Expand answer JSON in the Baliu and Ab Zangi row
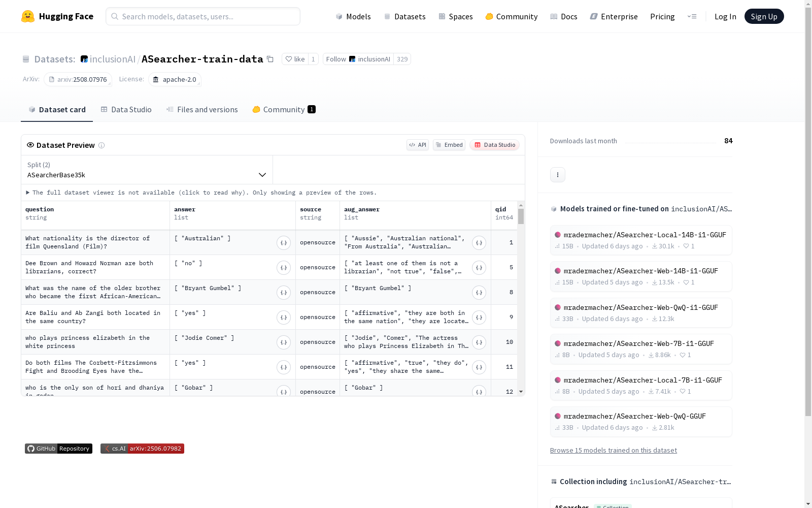This screenshot has width=812, height=508. (284, 317)
